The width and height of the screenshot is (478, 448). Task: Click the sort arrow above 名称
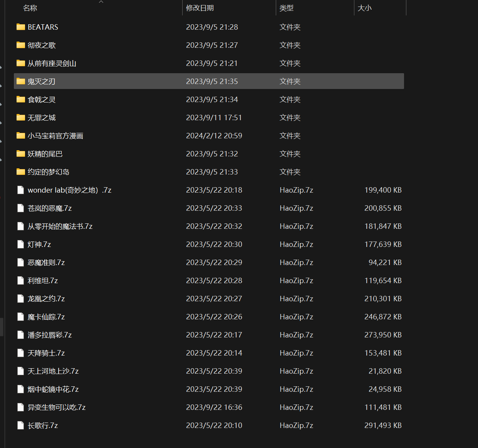coord(101,2)
